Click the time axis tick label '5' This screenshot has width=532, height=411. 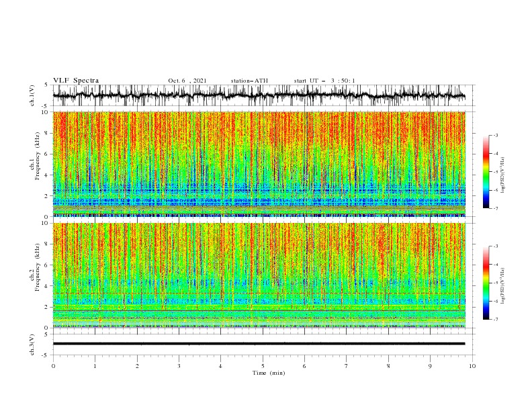(263, 366)
